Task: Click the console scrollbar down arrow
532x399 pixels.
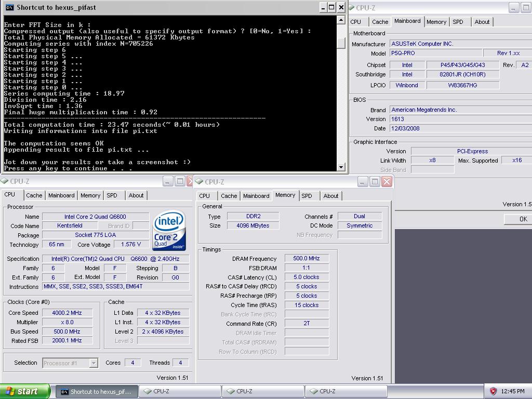Action: pos(341,167)
